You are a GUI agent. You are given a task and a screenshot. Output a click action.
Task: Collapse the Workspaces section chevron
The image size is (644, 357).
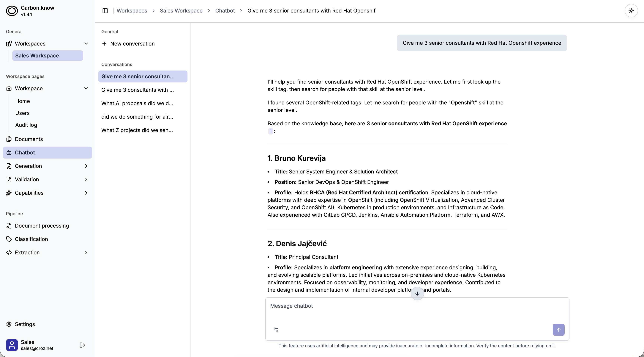86,43
